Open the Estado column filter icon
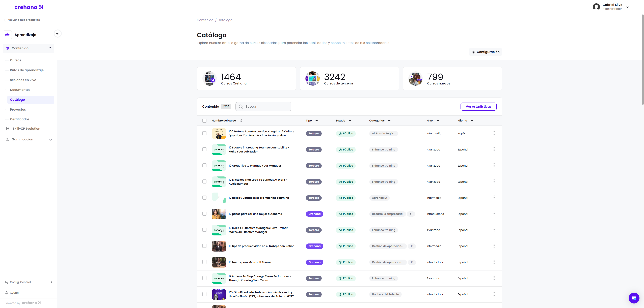 (x=350, y=121)
